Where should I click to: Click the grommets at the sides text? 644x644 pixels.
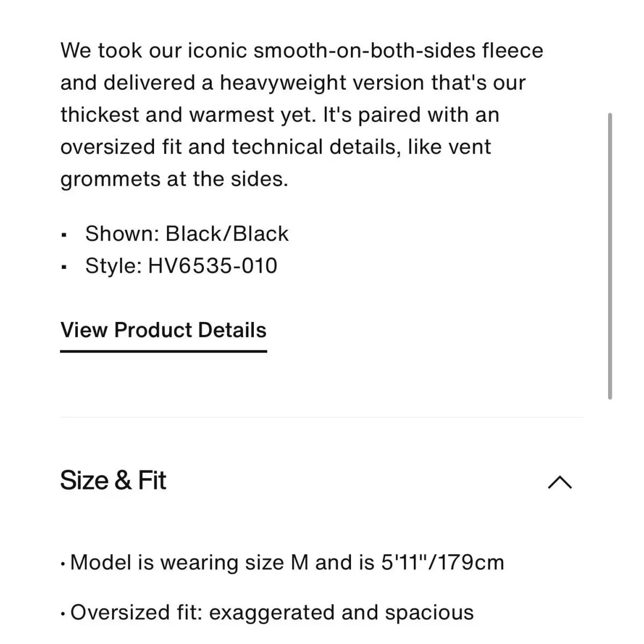(174, 179)
